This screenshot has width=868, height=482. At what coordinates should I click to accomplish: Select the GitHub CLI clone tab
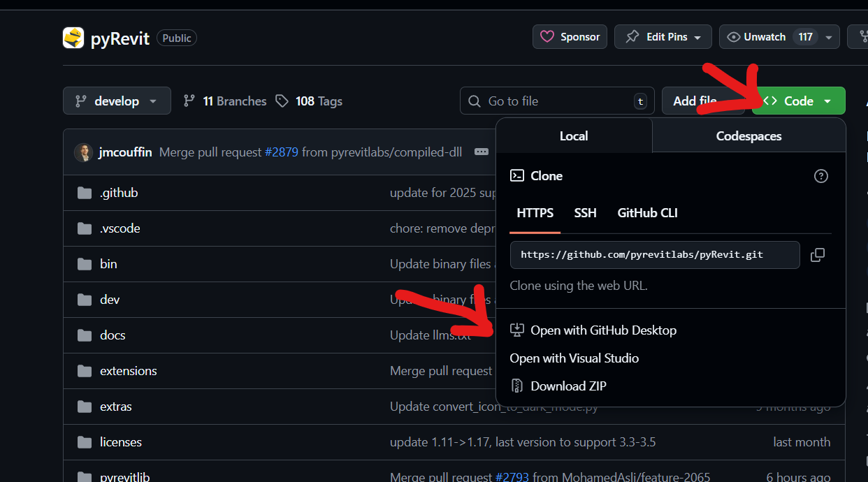[647, 213]
